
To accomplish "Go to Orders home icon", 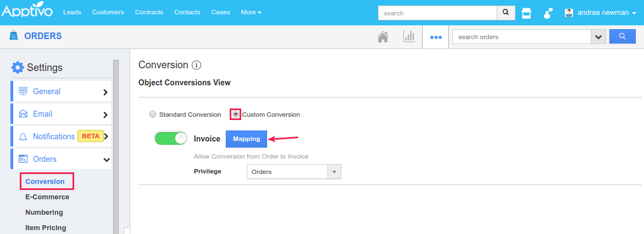I will point(383,37).
